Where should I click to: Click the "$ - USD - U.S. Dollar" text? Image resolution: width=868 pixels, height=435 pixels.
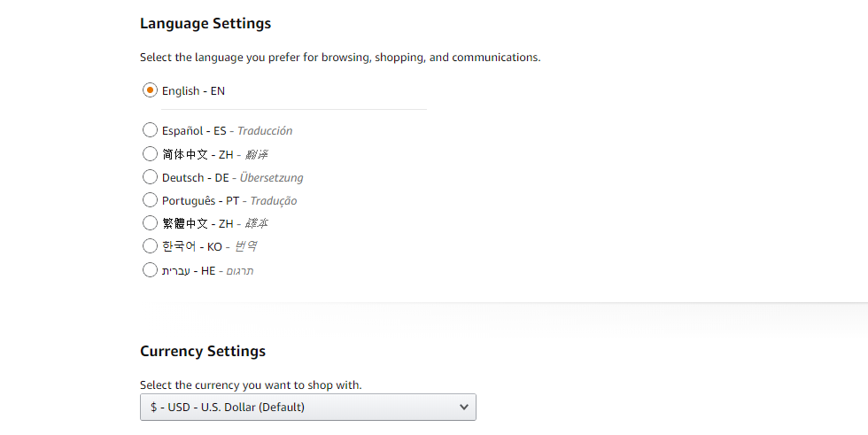click(228, 407)
